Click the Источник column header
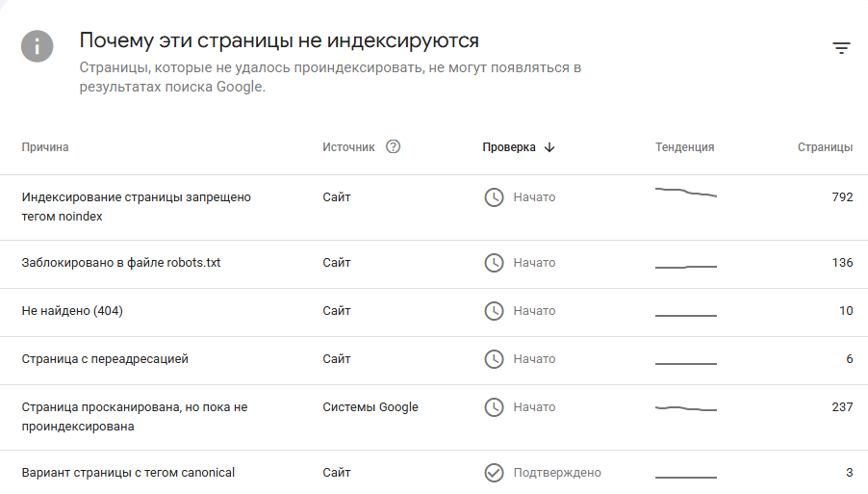Image resolution: width=868 pixels, height=494 pixels. pos(348,147)
